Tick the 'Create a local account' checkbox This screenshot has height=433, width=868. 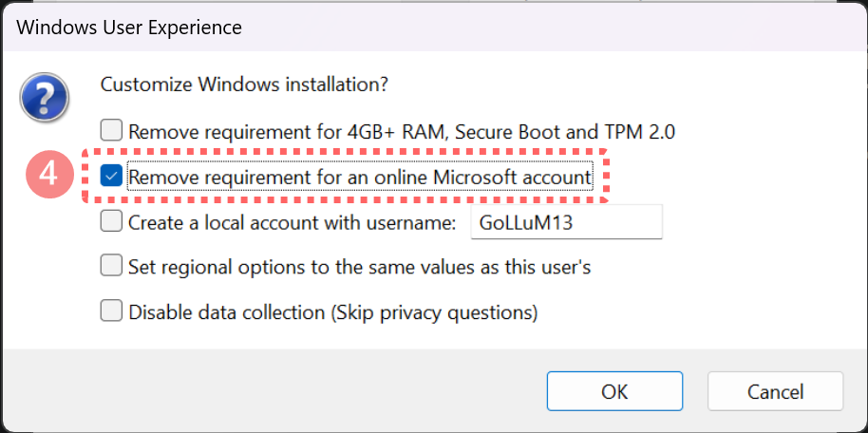click(x=112, y=221)
